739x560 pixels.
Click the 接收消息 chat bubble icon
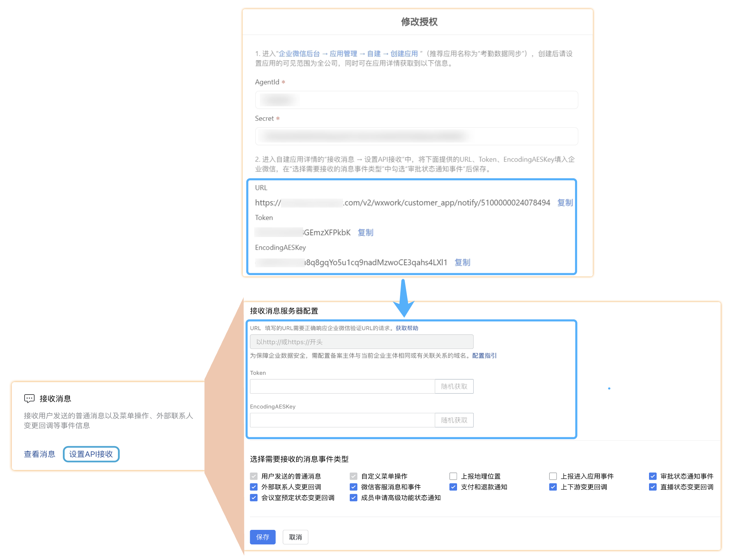pyautogui.click(x=29, y=398)
